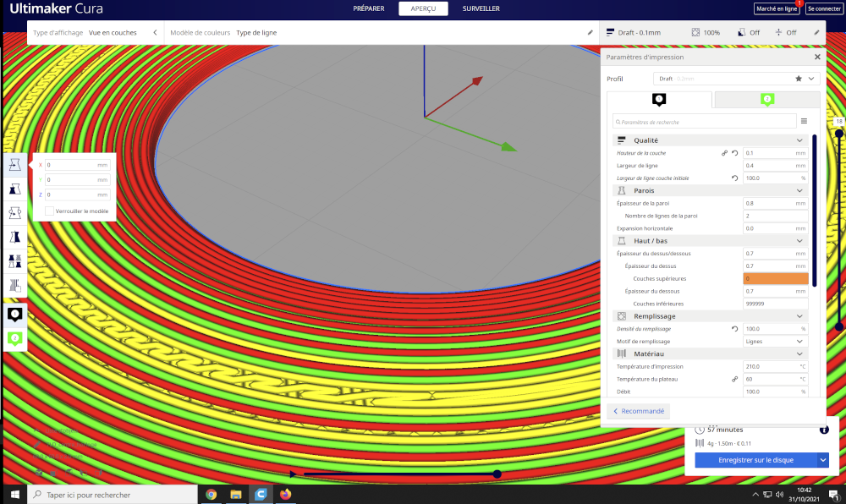Viewport: 846px width, 504px height.
Task: Switch to APERÇU stage
Action: click(423, 8)
